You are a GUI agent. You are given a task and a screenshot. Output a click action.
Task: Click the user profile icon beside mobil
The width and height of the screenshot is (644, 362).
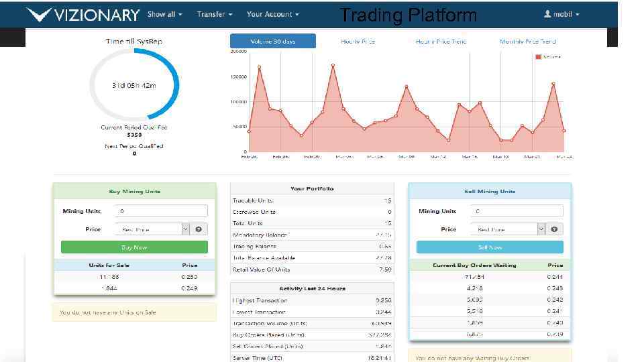point(547,14)
